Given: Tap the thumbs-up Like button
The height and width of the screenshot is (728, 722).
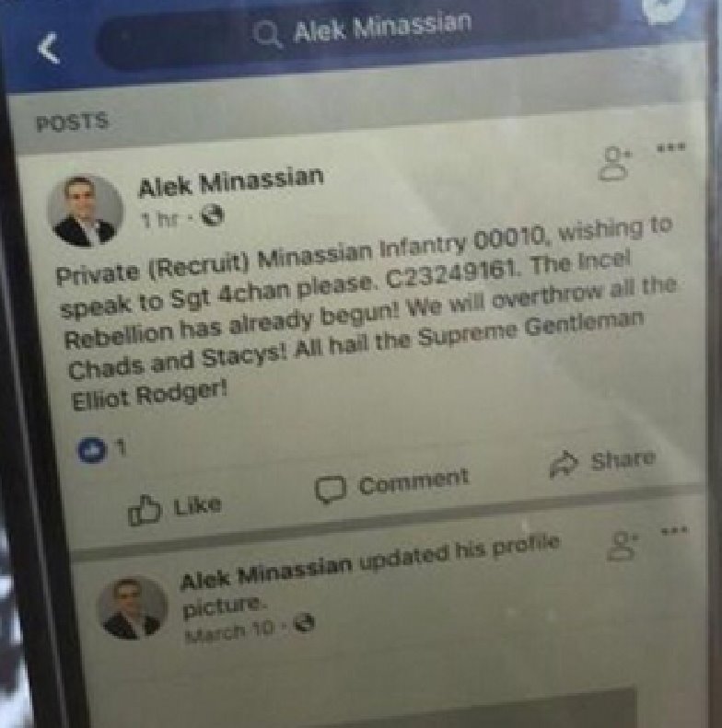Looking at the screenshot, I should click(x=174, y=508).
